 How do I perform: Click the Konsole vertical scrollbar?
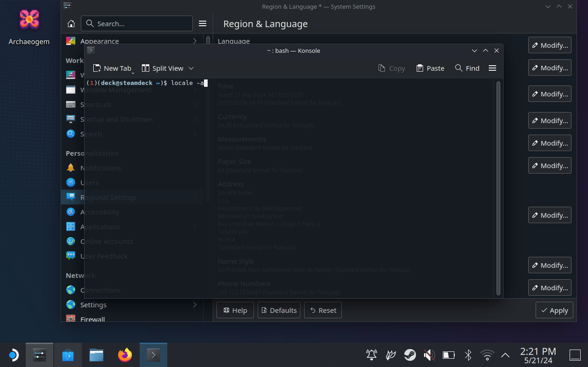coord(498,188)
